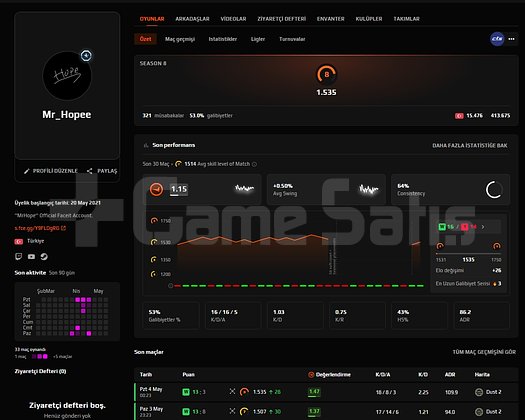
Task: Click the Steam social icon
Action: coord(44,257)
